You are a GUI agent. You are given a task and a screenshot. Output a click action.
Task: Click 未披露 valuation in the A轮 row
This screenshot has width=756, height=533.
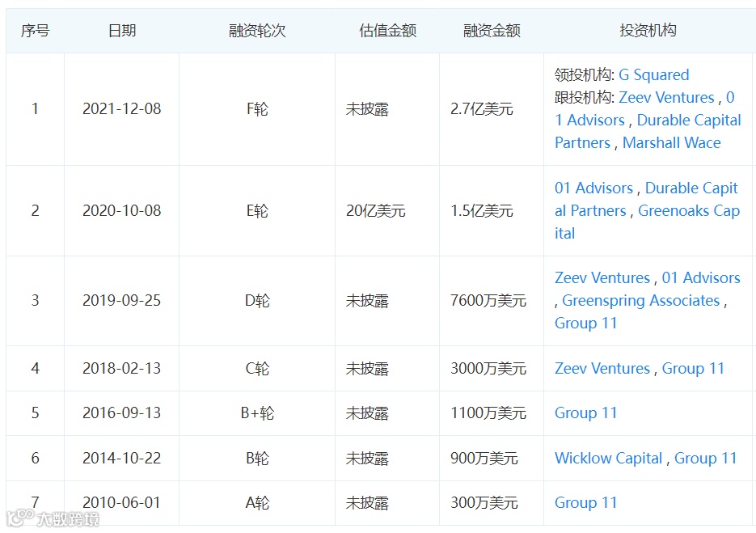click(367, 502)
